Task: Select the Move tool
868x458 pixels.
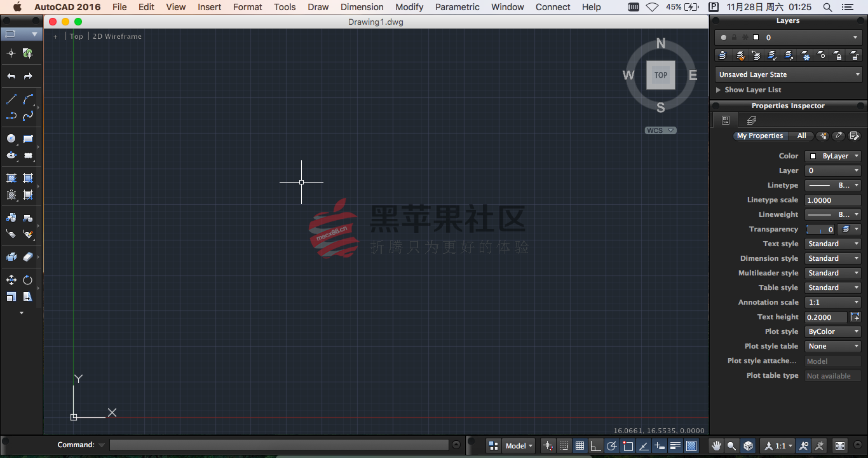Action: pos(11,280)
